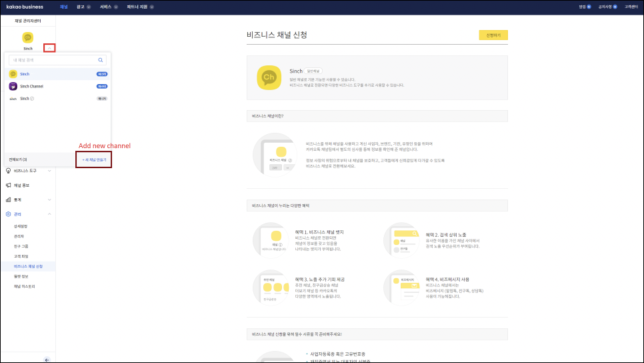644x363 pixels.
Task: Click the 혜택 3 exposure illustration
Action: click(271, 288)
